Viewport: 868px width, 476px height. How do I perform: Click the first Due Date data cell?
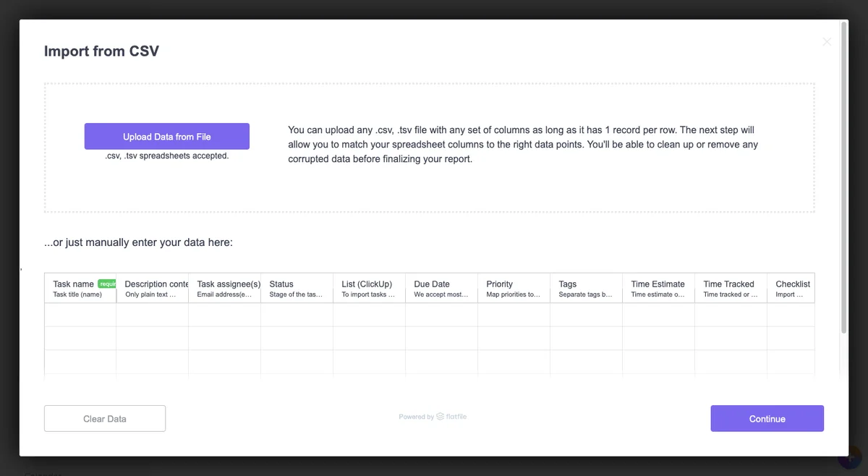[441, 315]
